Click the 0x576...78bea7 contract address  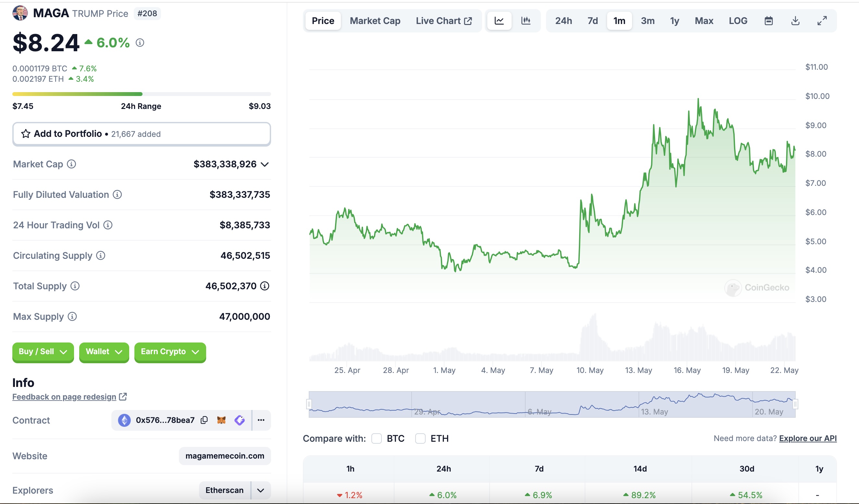[165, 420]
